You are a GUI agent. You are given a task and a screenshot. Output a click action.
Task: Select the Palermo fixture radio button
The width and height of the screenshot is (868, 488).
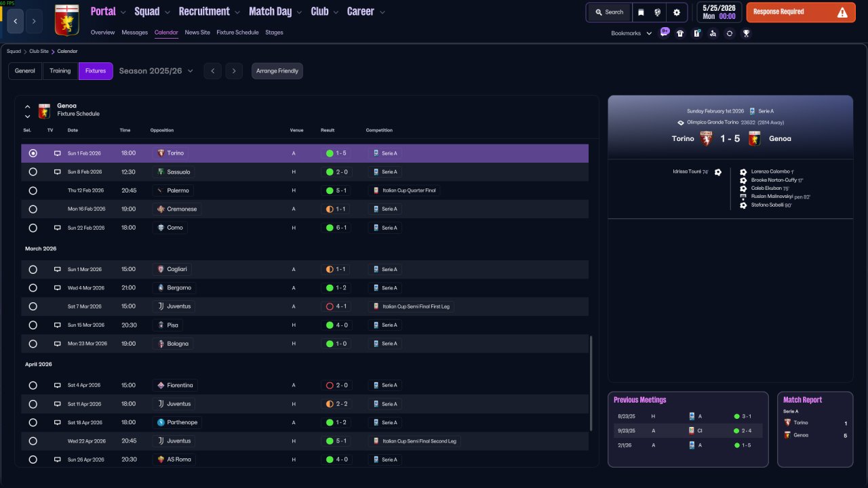33,190
